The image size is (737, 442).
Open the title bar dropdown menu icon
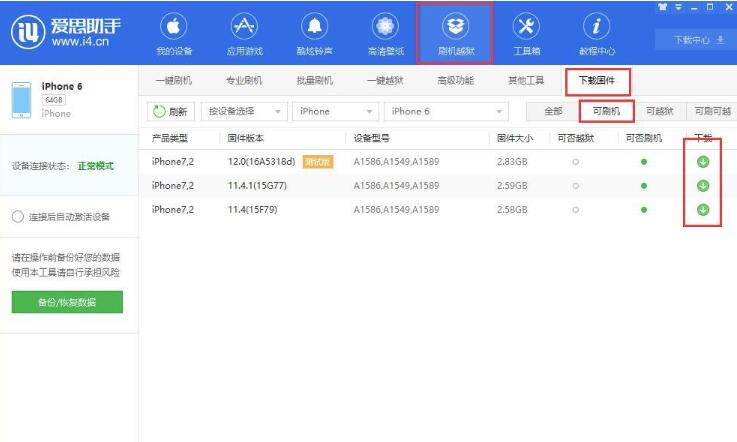click(x=679, y=7)
